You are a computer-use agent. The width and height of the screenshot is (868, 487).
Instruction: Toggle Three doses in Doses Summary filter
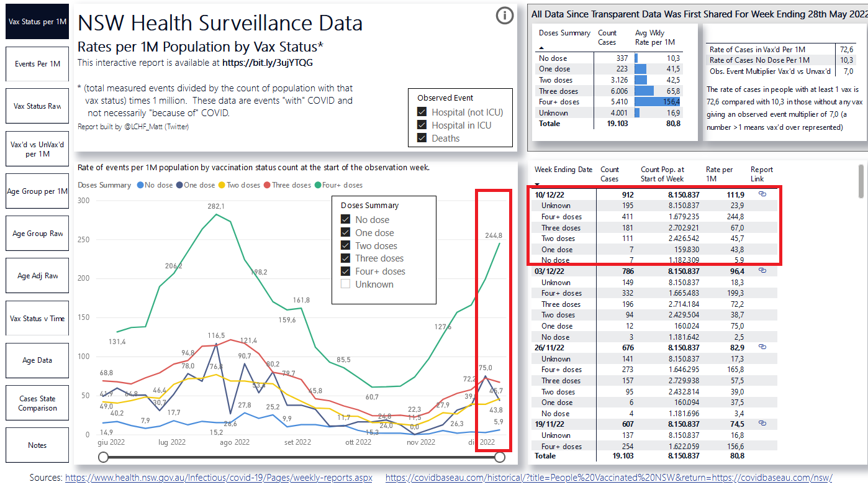(x=346, y=258)
